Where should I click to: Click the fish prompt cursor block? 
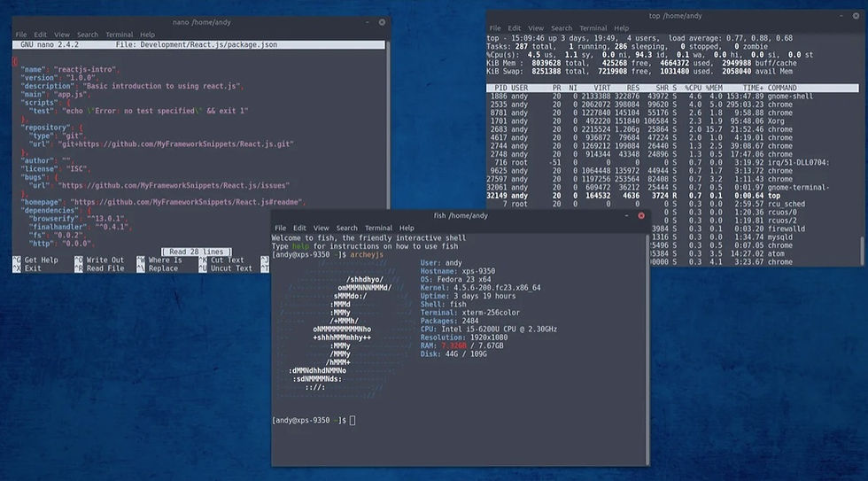click(353, 420)
